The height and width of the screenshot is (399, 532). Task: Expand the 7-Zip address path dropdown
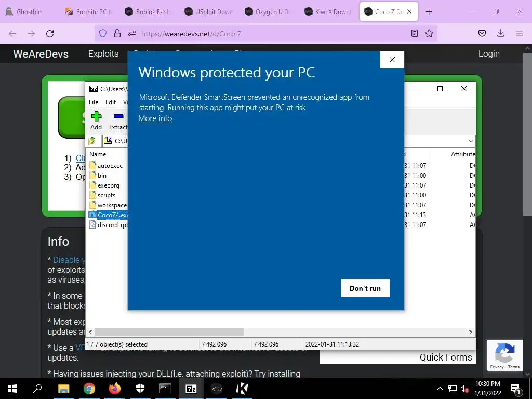[x=471, y=141]
